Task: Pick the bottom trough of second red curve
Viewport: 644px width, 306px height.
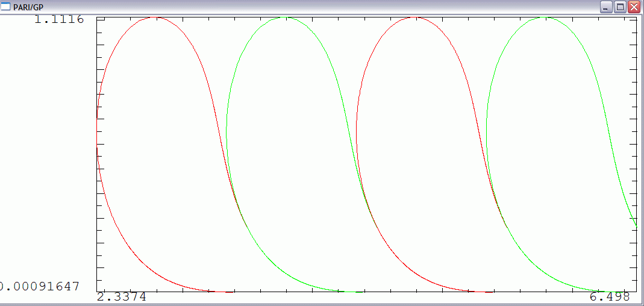Action: [x=482, y=292]
